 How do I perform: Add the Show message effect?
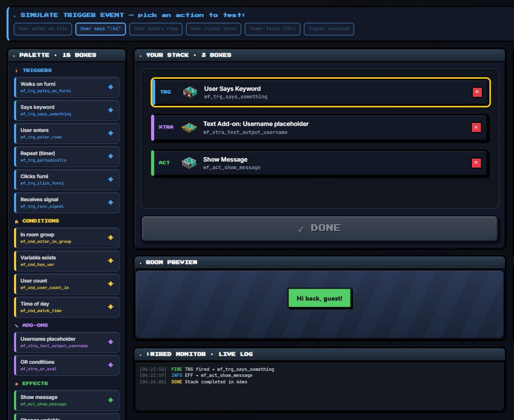110,400
